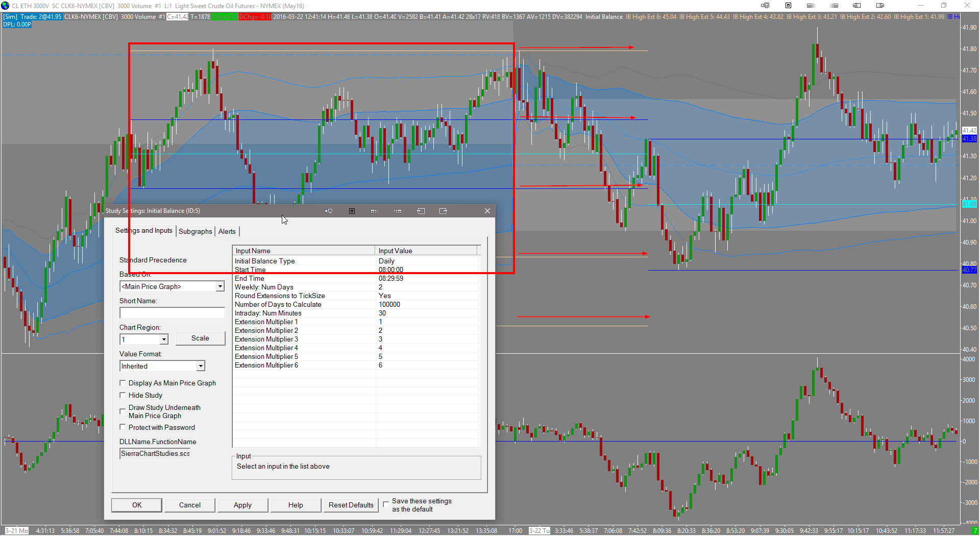Click the main window icon with small box on right edge
This screenshot has width=980, height=536.
(x=880, y=6)
